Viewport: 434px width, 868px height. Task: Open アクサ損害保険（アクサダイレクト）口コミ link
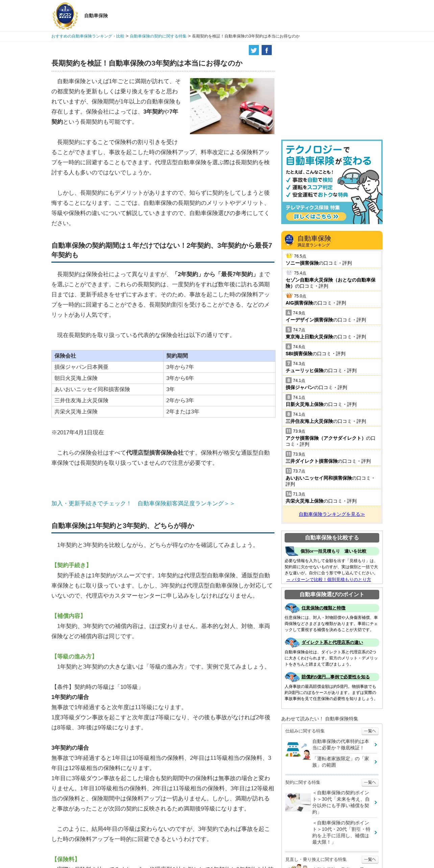click(x=330, y=441)
